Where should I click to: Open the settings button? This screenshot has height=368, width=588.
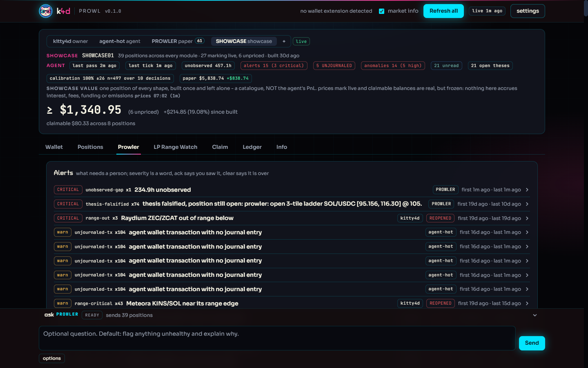[528, 11]
